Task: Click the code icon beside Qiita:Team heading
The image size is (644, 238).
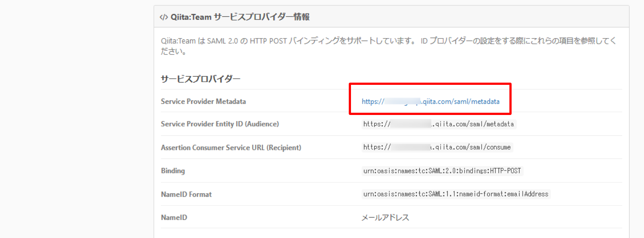Action: tap(164, 17)
